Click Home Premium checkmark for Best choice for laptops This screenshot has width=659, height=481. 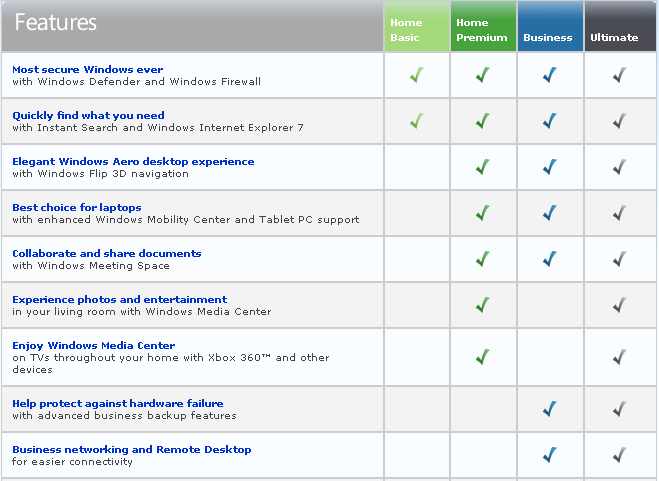click(x=482, y=213)
